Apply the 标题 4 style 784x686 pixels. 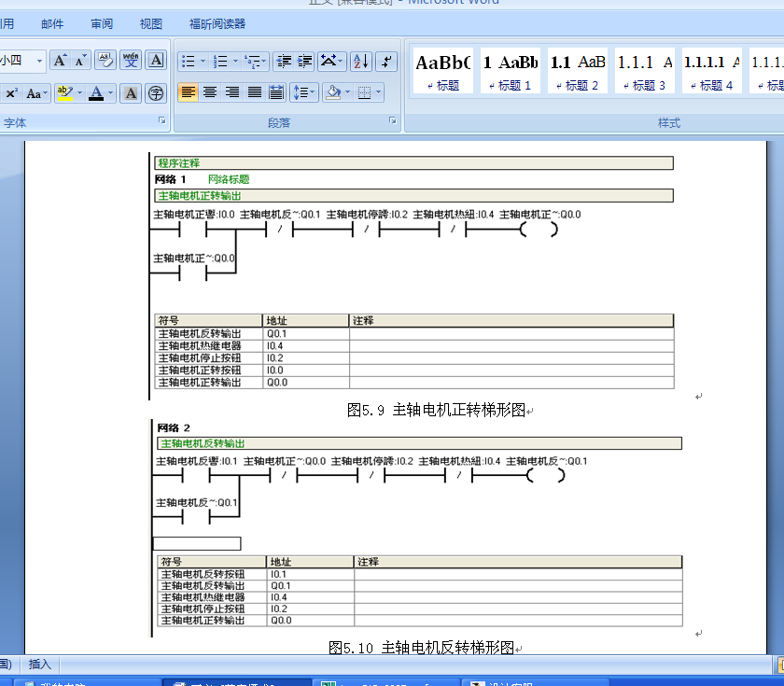tap(712, 71)
